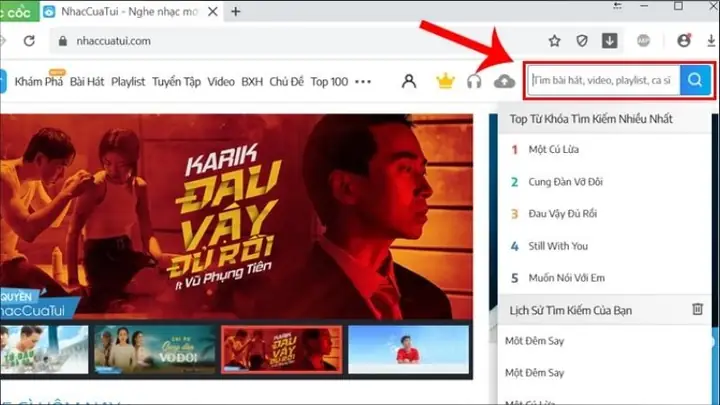Open the Top 100 page
Viewport: 720px width, 405px height.
pyautogui.click(x=329, y=82)
